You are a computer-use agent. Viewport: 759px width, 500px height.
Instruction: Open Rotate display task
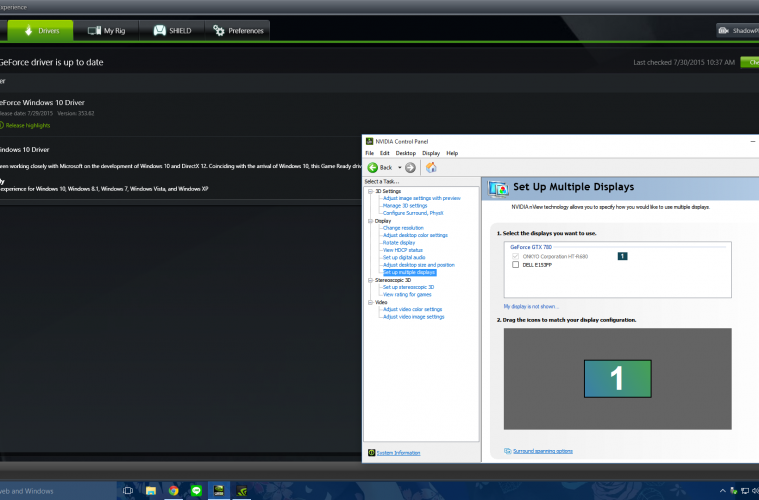tap(399, 242)
